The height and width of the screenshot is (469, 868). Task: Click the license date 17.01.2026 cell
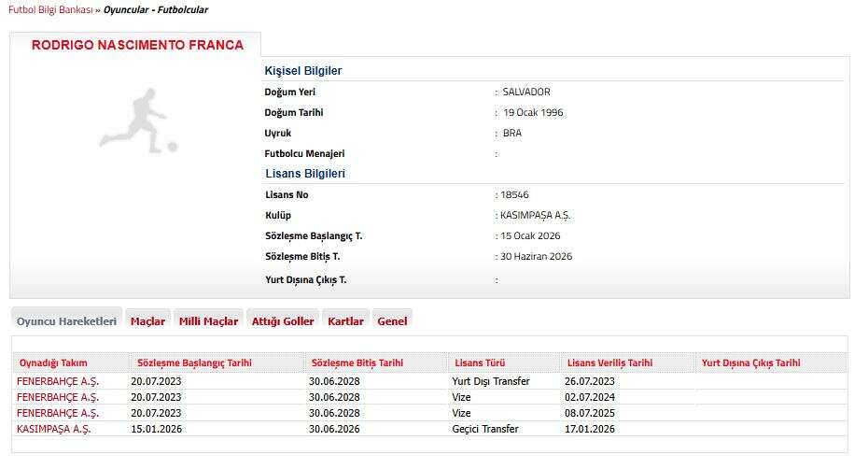[590, 429]
